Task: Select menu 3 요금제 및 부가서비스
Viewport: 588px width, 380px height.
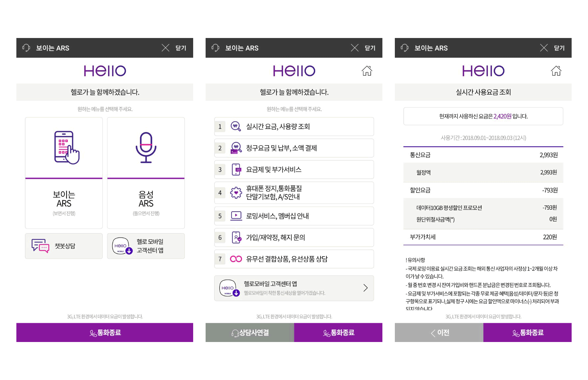Action: [x=294, y=170]
